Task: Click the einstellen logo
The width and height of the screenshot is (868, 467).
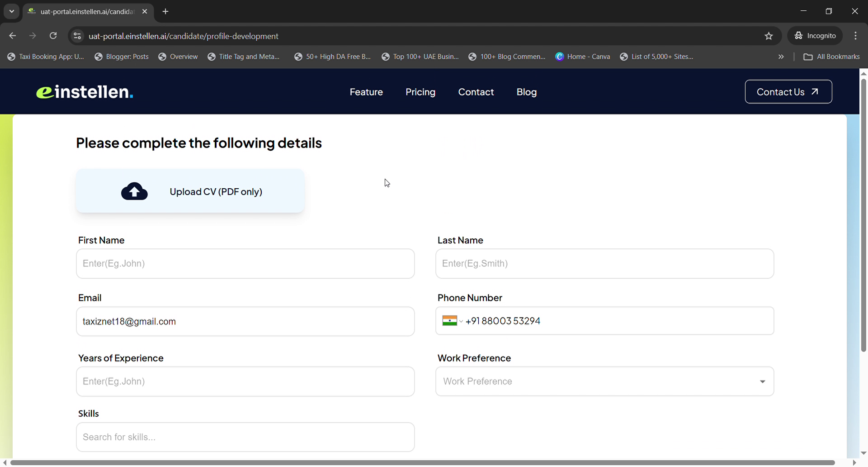Action: click(85, 92)
